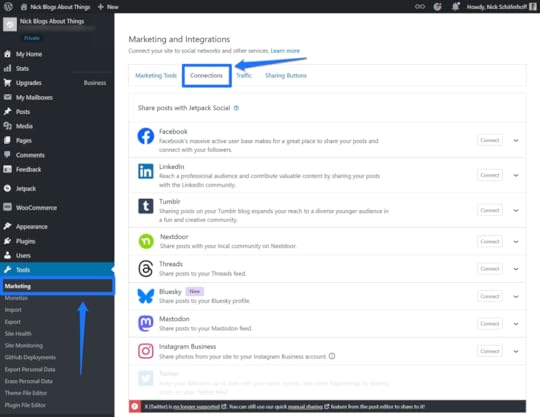Click the Threads logo icon
Viewport: 540px width, 417px height.
pyautogui.click(x=146, y=269)
